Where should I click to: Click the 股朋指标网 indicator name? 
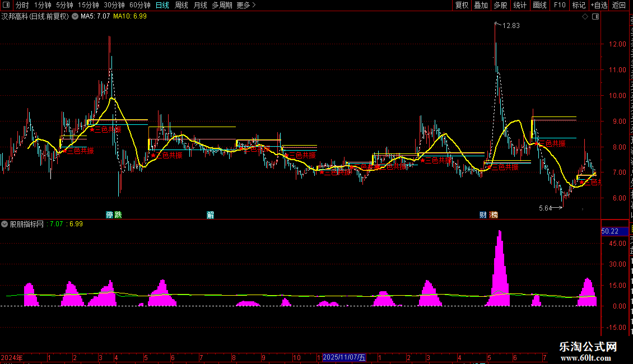point(27,224)
